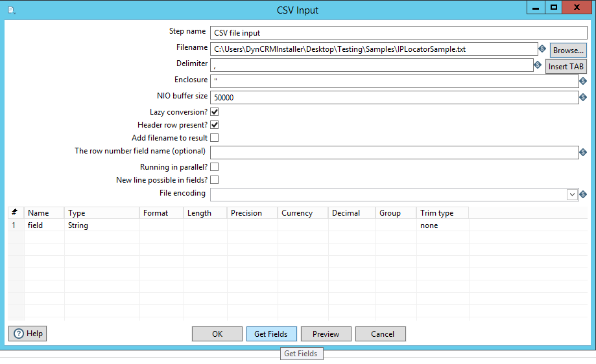Click variable icon beside Enclosure field

click(x=582, y=81)
